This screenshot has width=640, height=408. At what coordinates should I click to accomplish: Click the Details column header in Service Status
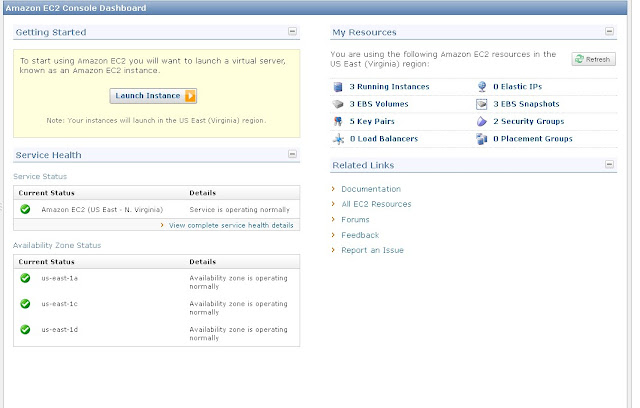202,193
